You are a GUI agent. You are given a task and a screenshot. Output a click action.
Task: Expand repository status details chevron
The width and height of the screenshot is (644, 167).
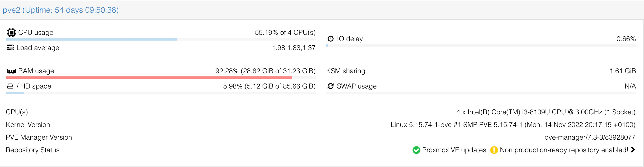[x=633, y=150]
